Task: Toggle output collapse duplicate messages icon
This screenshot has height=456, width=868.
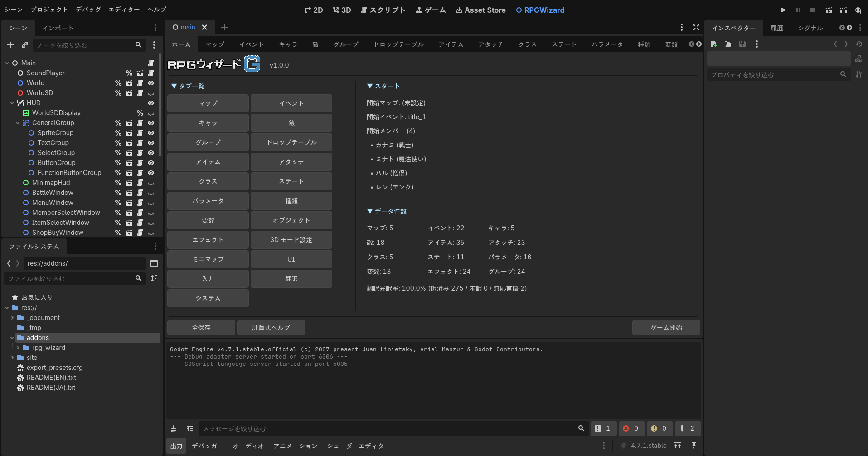Action: pyautogui.click(x=190, y=428)
